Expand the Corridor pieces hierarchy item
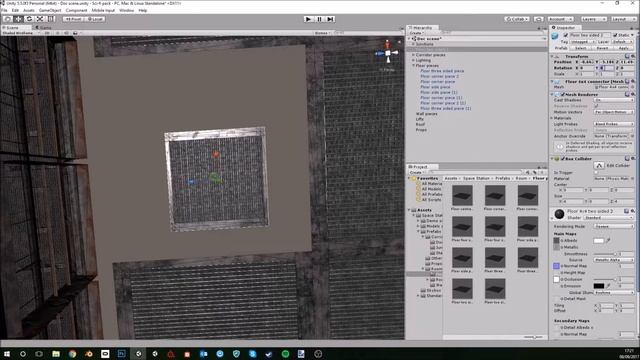640x360 pixels. tap(413, 55)
